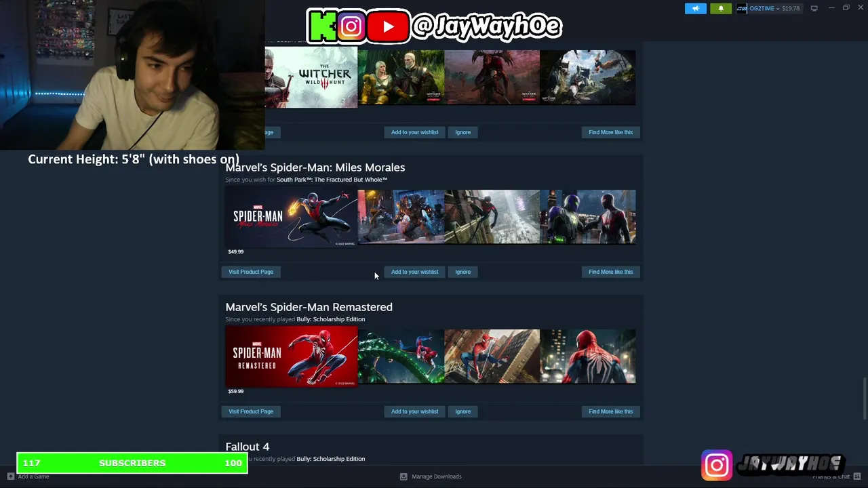View Remastered Spider-Man night city screenshot
This screenshot has height=488, width=868.
point(588,357)
